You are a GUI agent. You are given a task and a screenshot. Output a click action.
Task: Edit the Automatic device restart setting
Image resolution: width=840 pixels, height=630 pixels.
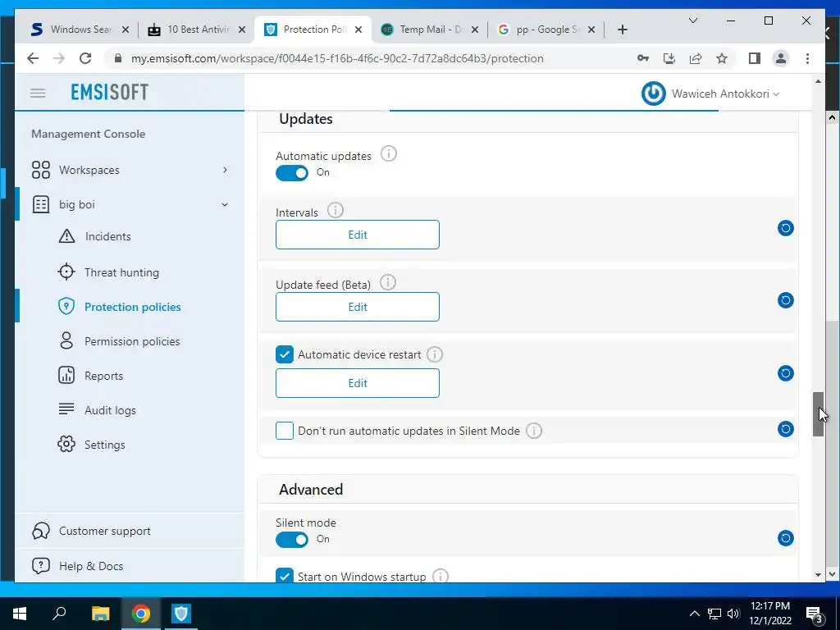tap(358, 383)
